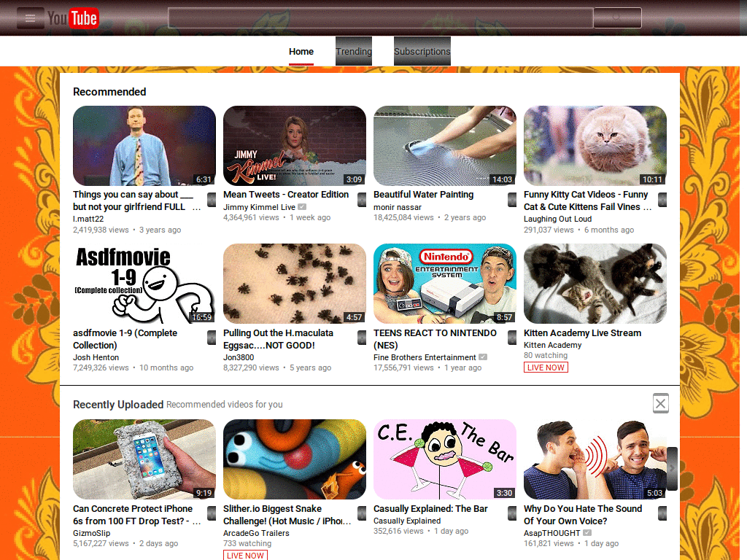Open options menu for Things you can say about video
This screenshot has height=560, width=747.
point(212,200)
